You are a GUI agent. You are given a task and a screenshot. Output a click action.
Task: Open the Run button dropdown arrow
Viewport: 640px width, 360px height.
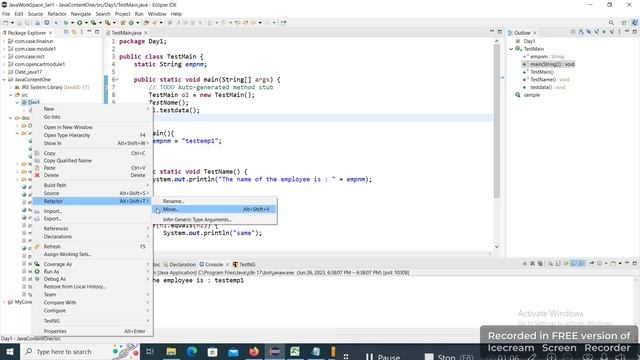point(86,23)
